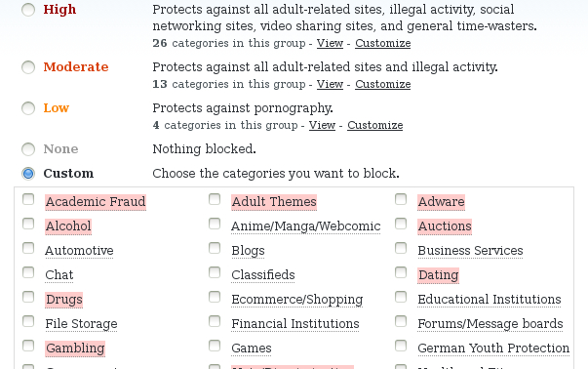Select the Custom filtering radio button
Image resolution: width=588 pixels, height=369 pixels.
pyautogui.click(x=28, y=174)
